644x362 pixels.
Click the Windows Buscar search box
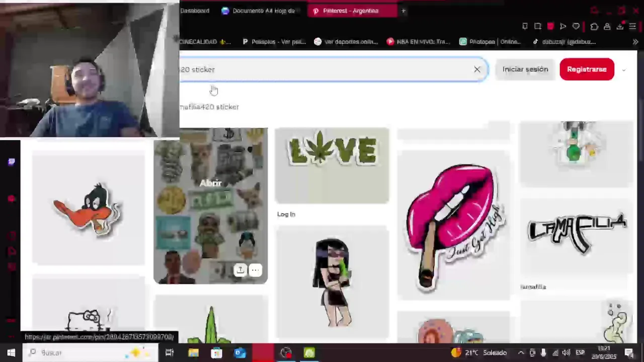pos(91,352)
